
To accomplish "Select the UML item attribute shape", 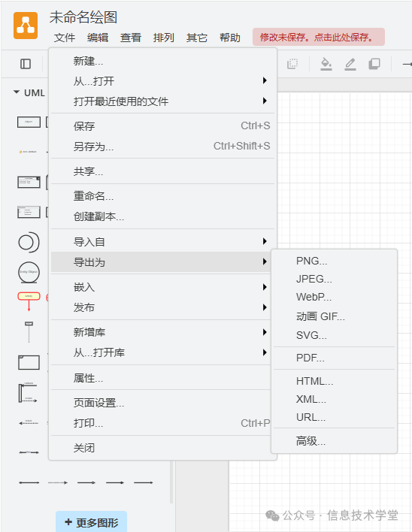I will 29,152.
